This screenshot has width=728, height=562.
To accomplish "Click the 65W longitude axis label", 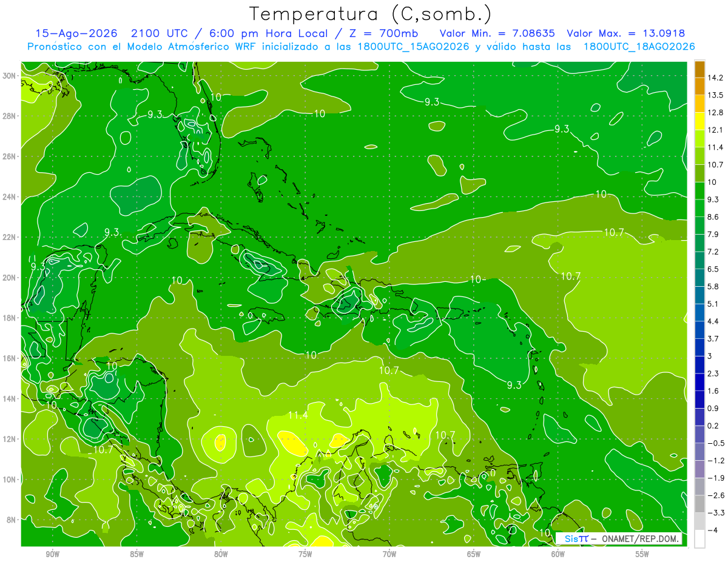I will (x=474, y=554).
